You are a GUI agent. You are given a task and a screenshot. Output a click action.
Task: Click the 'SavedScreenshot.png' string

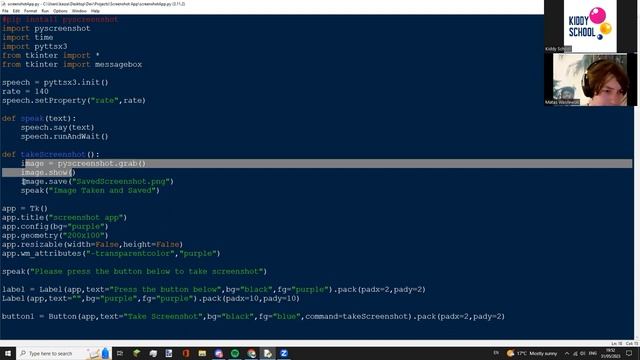121,181
